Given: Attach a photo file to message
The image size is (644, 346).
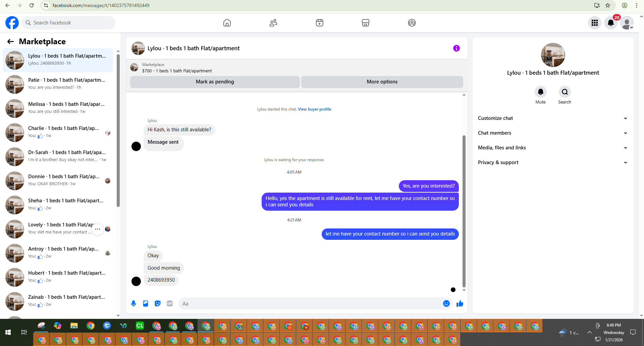Looking at the screenshot, I should click(x=146, y=303).
